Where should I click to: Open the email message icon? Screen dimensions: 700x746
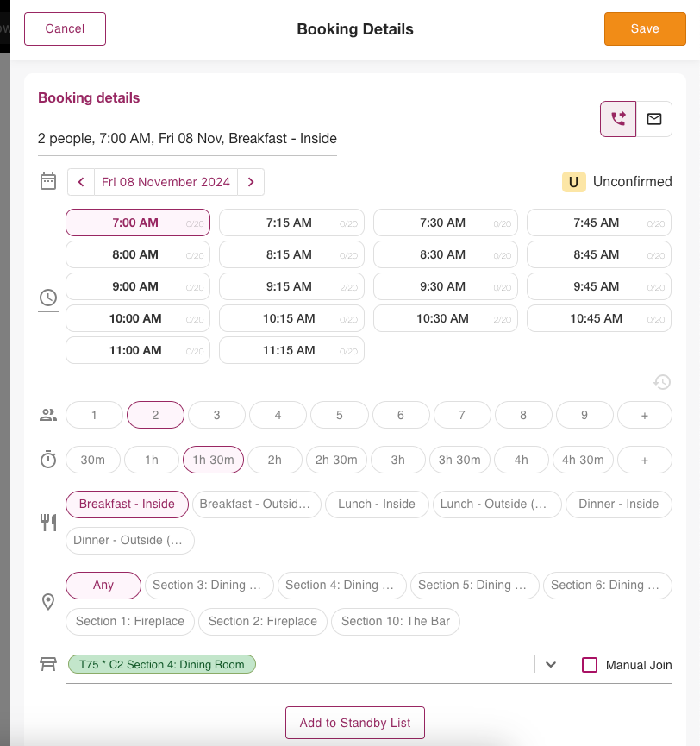click(x=654, y=119)
